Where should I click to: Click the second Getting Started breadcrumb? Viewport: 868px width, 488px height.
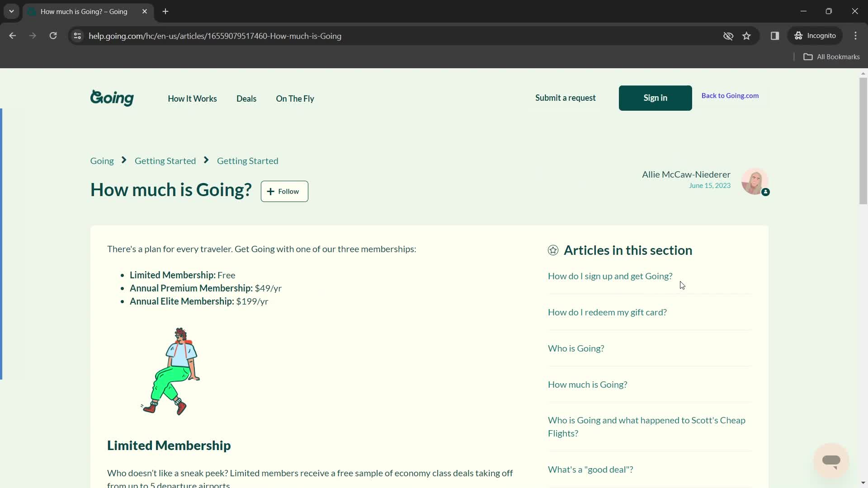(x=247, y=161)
